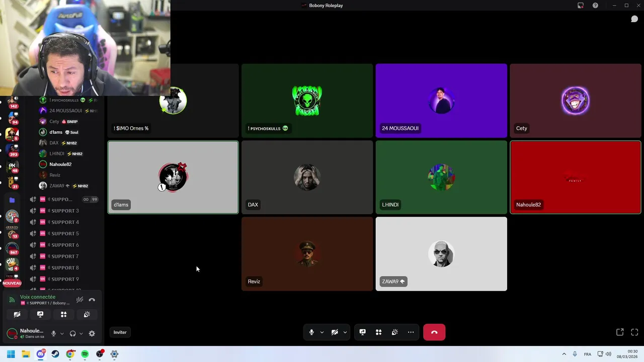
Task: Enable camera from the voice connected panel
Action: tap(17, 314)
